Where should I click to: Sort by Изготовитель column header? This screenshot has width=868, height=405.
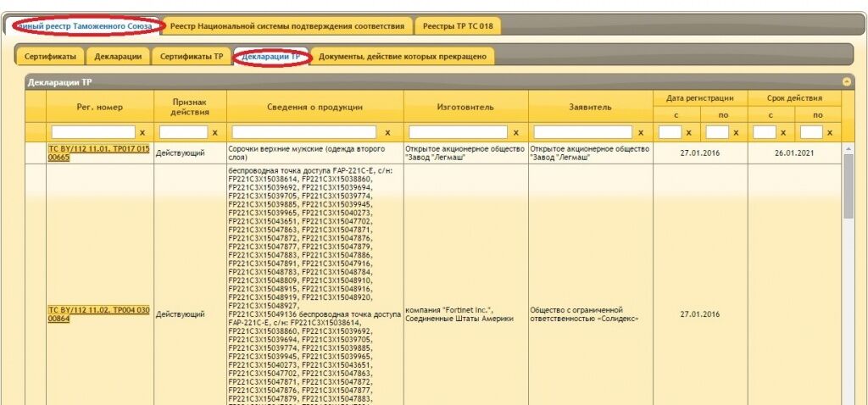[466, 107]
